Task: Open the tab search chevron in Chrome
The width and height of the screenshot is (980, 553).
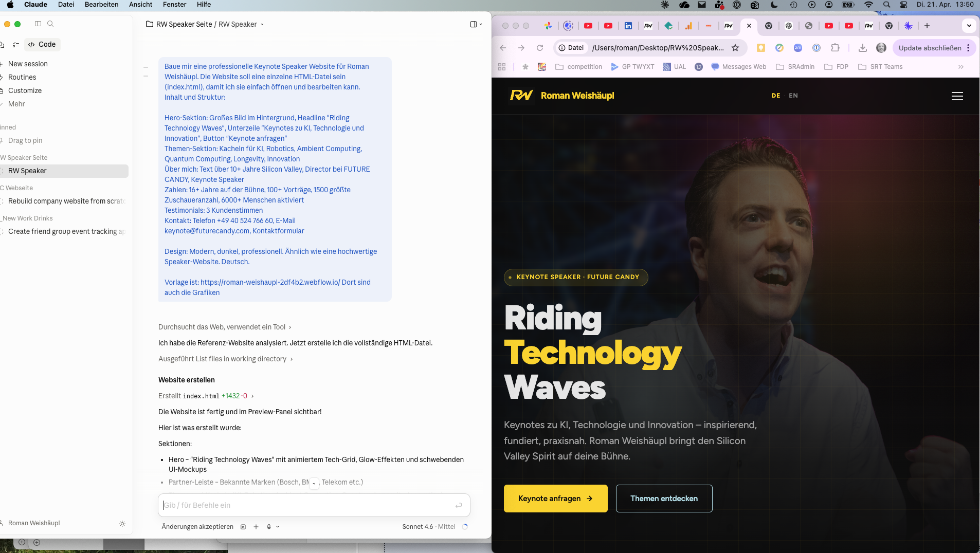Action: [969, 25]
